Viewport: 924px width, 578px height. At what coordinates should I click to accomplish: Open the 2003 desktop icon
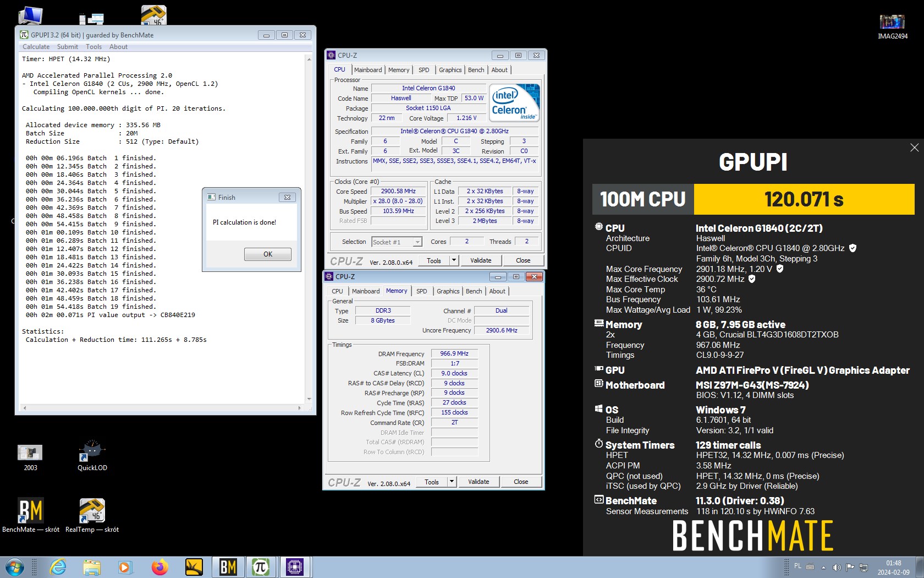(30, 457)
